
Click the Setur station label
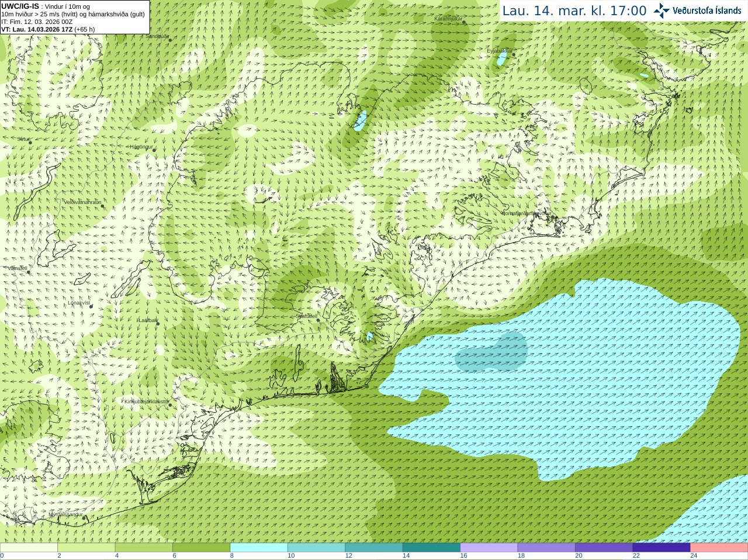(x=23, y=139)
